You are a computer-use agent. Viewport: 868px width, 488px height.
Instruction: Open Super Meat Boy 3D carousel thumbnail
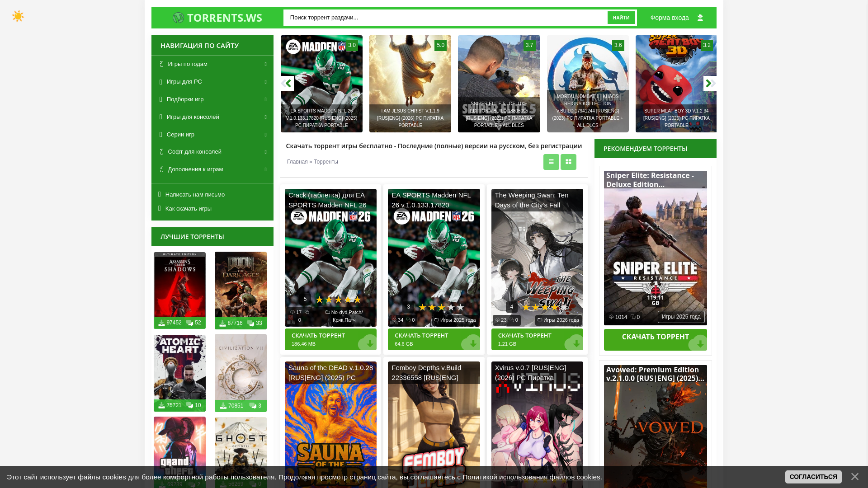point(676,84)
